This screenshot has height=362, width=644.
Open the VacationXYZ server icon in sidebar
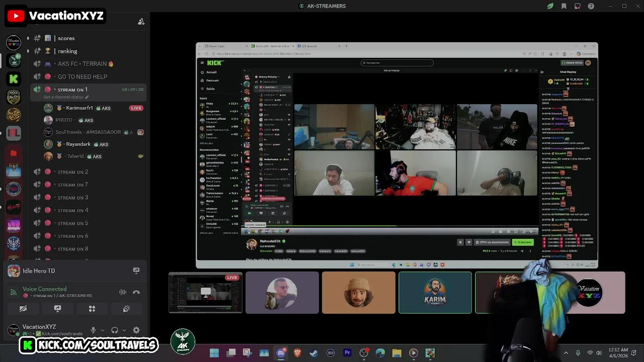tap(14, 42)
